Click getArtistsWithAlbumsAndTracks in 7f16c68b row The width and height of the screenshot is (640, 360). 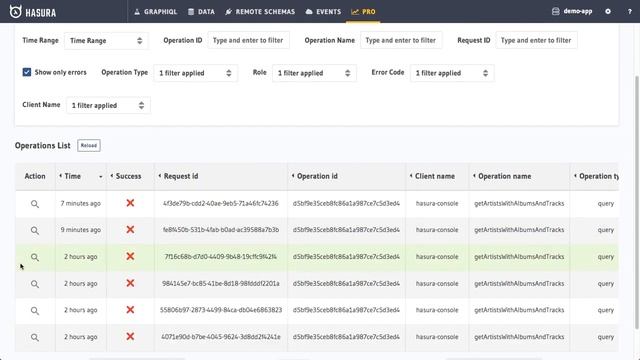tap(519, 257)
